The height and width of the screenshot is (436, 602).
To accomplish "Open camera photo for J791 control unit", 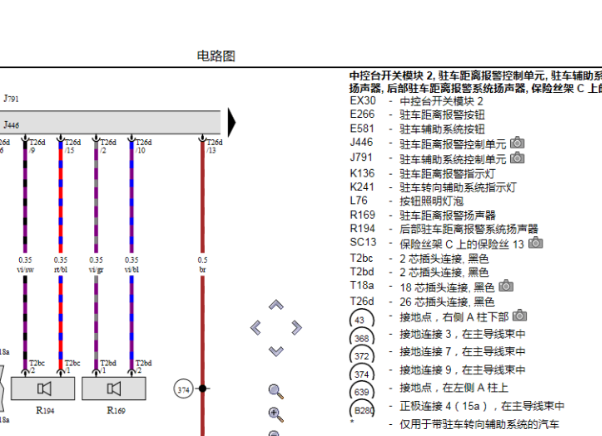I will click(517, 158).
